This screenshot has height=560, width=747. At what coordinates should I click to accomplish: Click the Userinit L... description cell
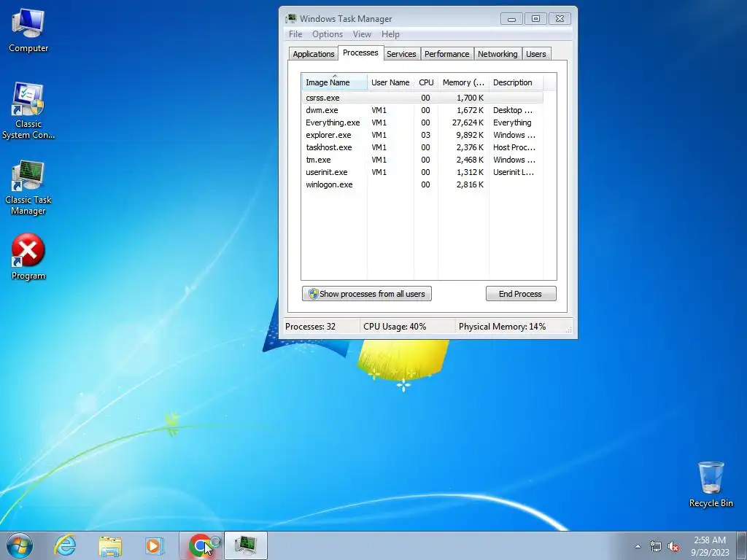[513, 172]
